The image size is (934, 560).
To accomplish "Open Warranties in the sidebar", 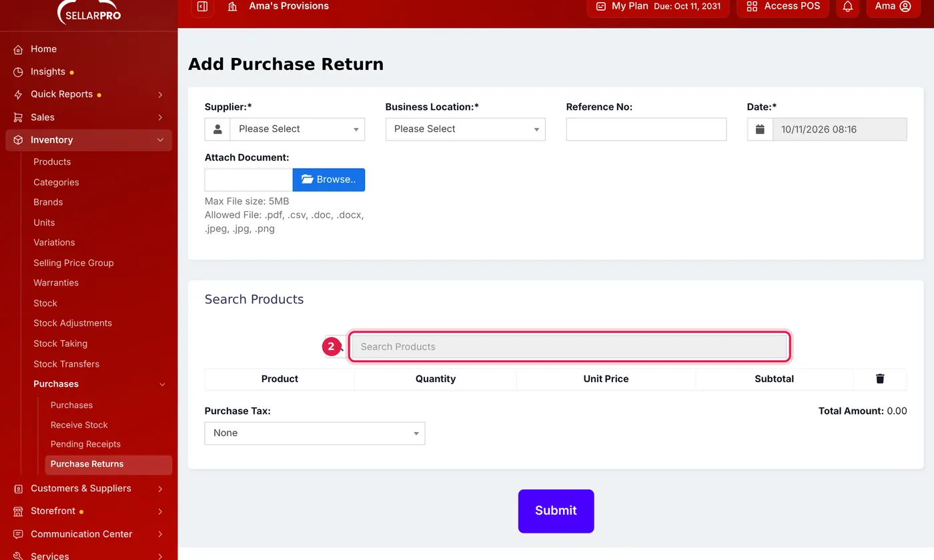I will click(56, 283).
